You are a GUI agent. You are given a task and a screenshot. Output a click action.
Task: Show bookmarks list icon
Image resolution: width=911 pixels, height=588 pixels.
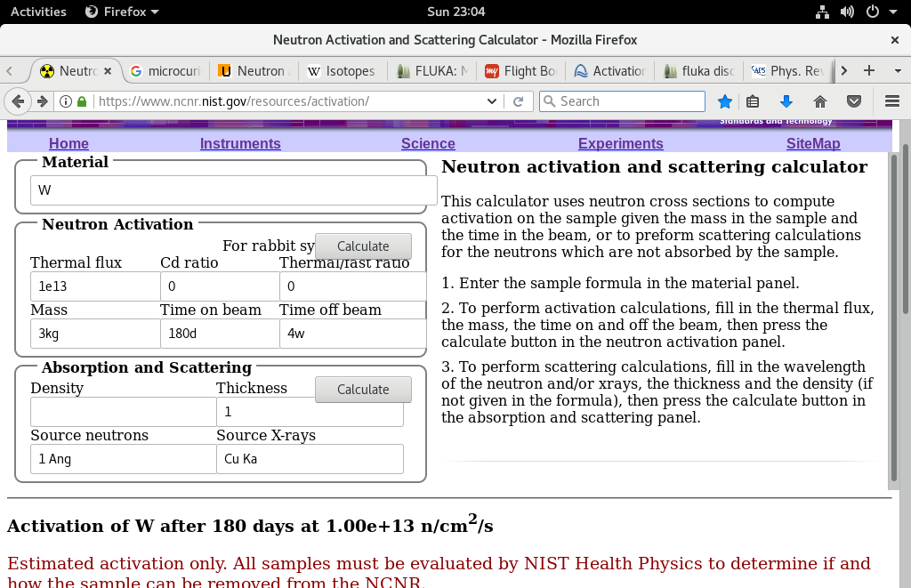coord(753,101)
